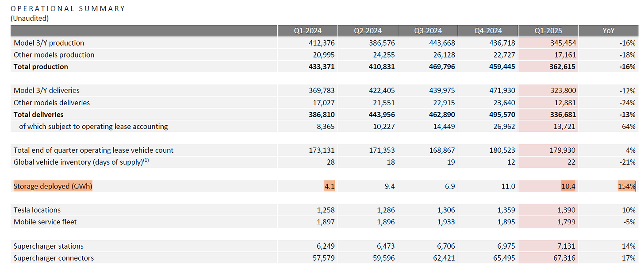This screenshot has width=644, height=277.
Task: Click the 24,255 other models production cell
Action: coord(384,55)
